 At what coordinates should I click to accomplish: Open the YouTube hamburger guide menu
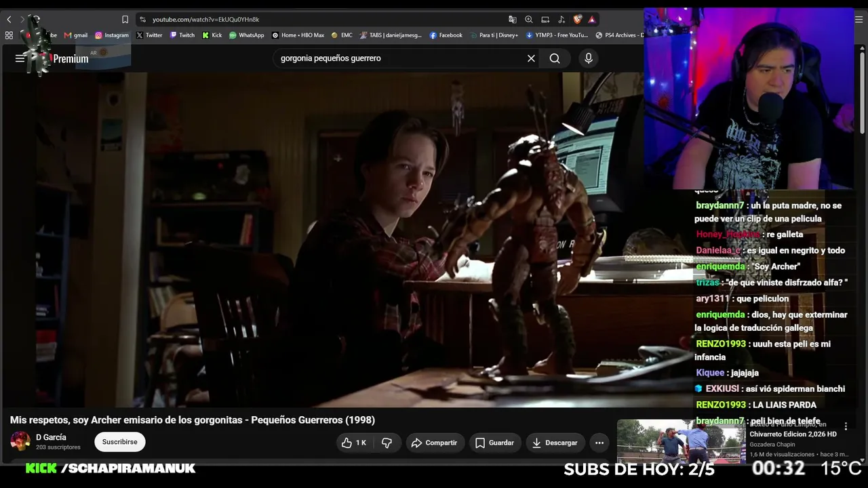[20, 58]
